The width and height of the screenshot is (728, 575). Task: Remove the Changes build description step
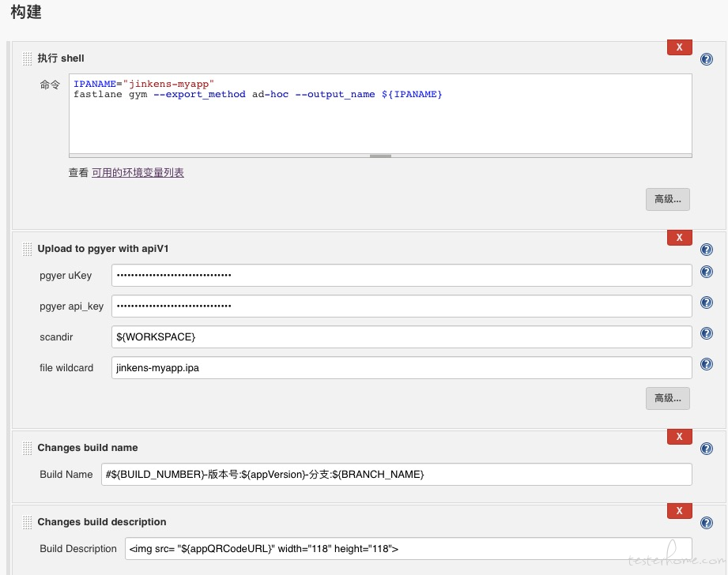pyautogui.click(x=679, y=511)
